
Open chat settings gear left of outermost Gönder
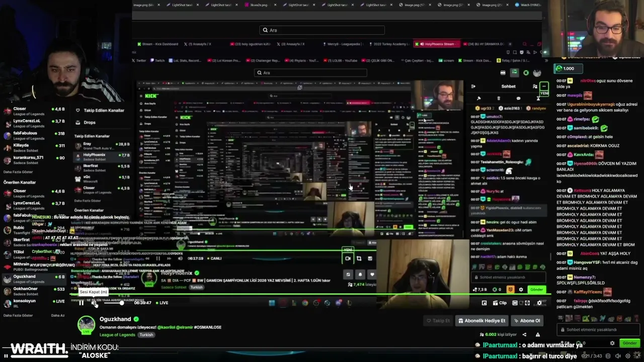point(612,343)
